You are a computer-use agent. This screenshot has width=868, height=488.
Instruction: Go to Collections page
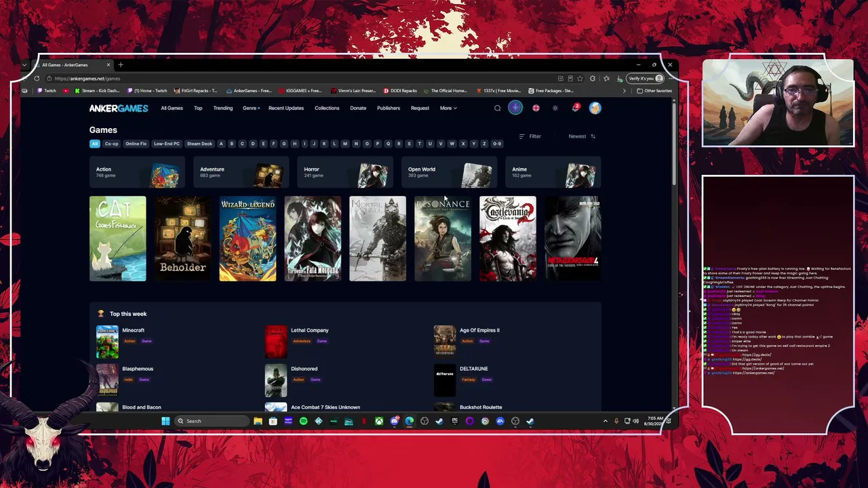(327, 108)
